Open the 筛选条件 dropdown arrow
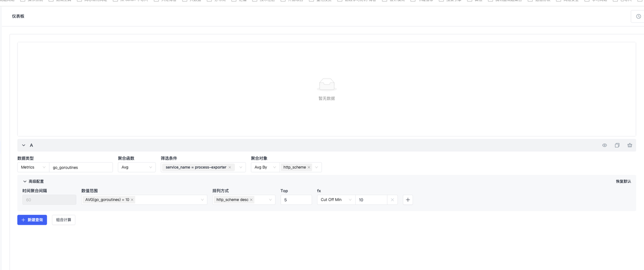Viewport: 644px width, 270px height. (240, 167)
